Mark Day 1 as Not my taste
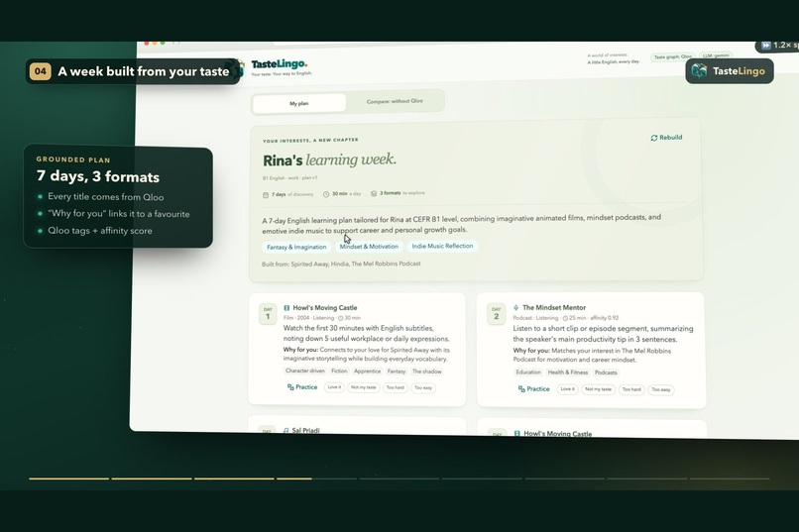 tap(364, 388)
